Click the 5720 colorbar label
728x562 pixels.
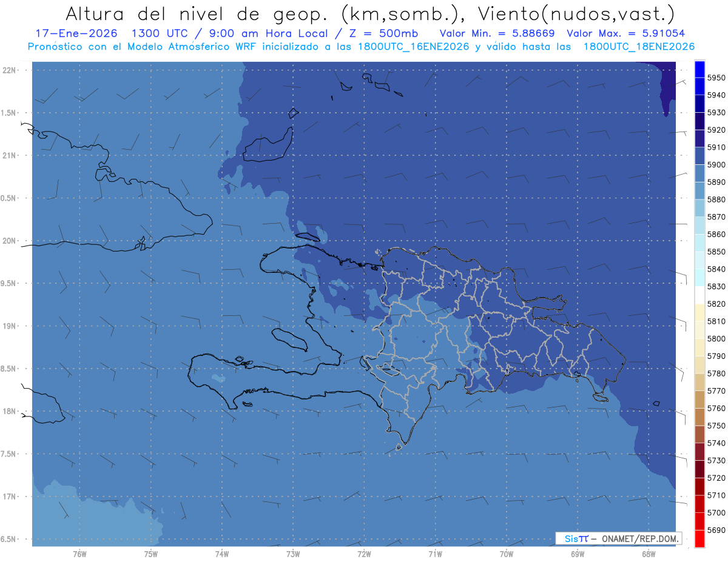coord(717,478)
